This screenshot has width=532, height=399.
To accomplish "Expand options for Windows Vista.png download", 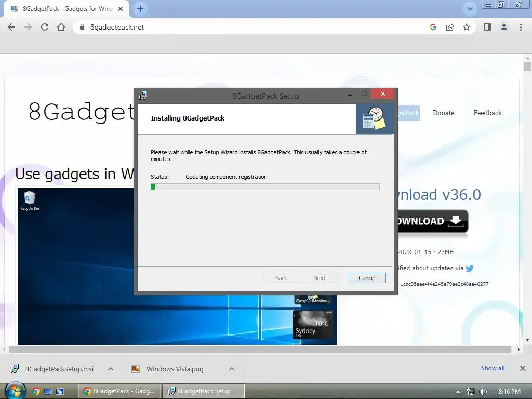I will (x=232, y=369).
